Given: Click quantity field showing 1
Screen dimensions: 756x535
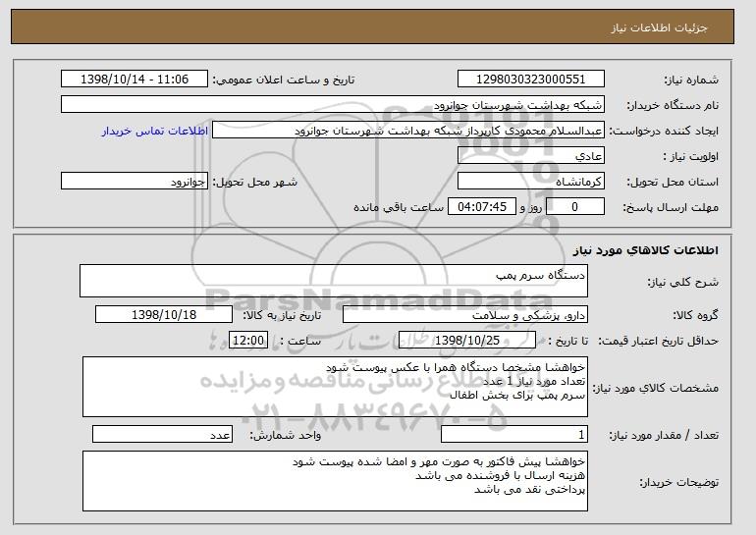Looking at the screenshot, I should tap(514, 434).
